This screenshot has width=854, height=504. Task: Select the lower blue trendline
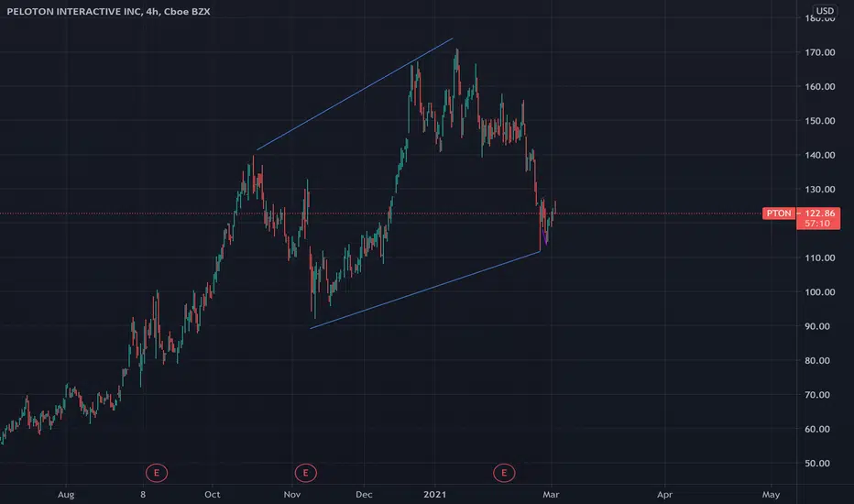click(425, 290)
